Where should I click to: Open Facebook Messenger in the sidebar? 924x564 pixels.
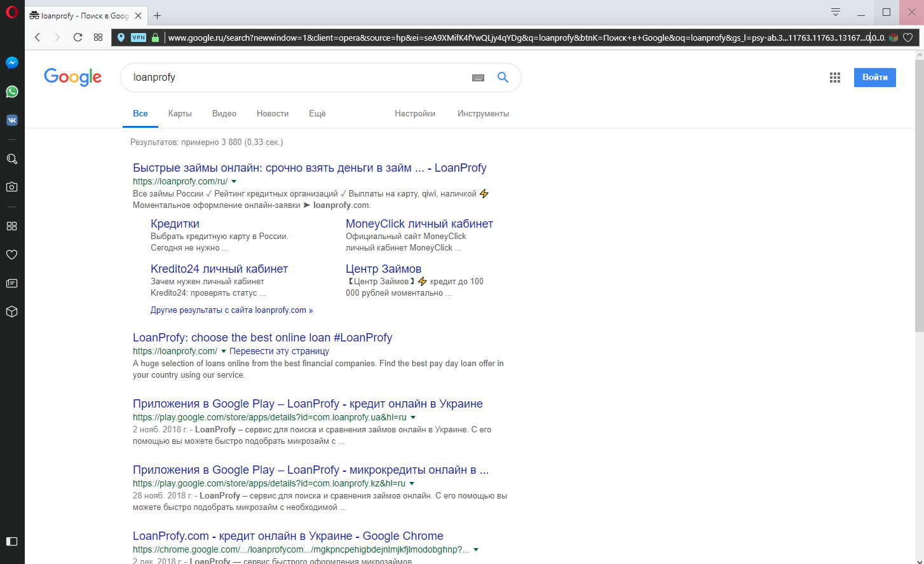point(11,63)
